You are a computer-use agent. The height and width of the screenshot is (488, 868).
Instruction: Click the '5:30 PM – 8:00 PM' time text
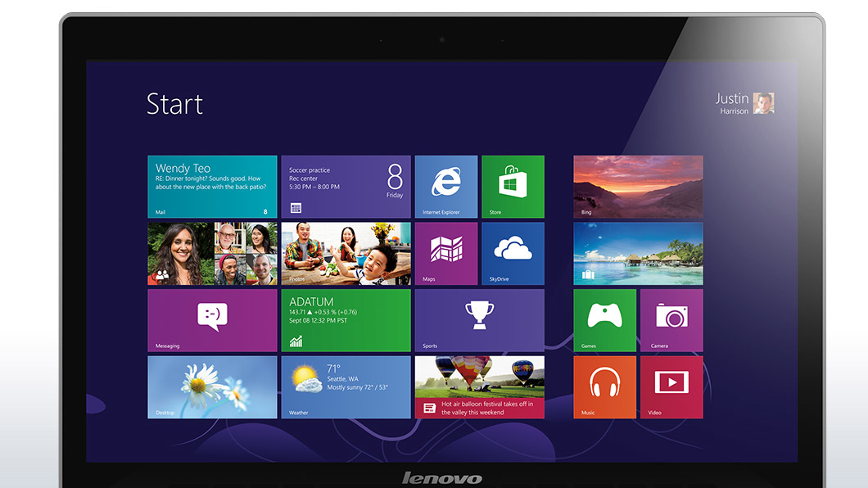(x=314, y=187)
